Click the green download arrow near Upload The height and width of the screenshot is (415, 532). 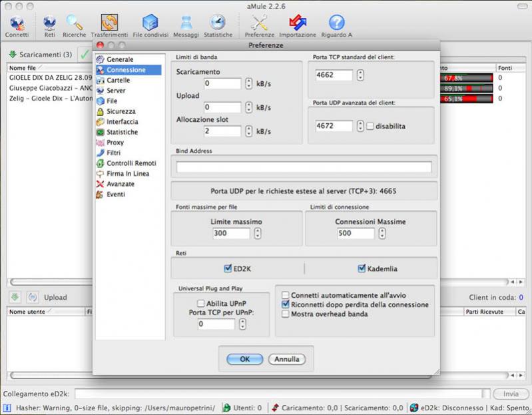click(15, 297)
